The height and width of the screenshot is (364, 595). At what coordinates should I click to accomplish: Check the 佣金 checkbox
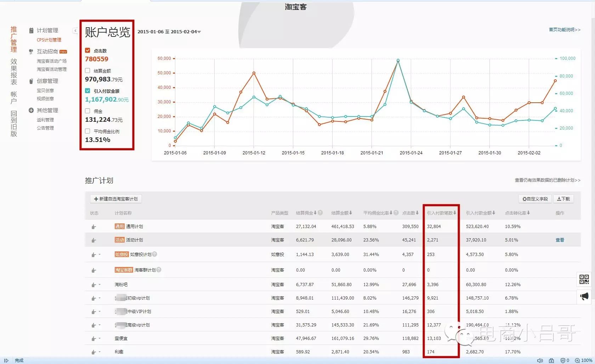coord(87,111)
